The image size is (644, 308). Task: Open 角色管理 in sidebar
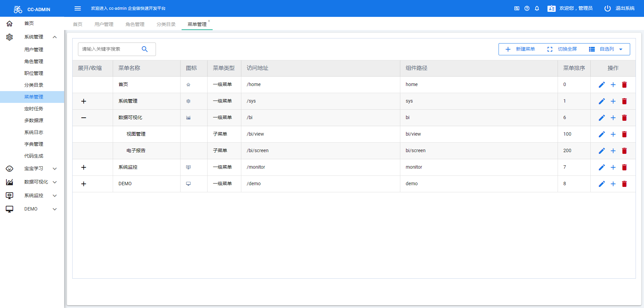pyautogui.click(x=34, y=61)
